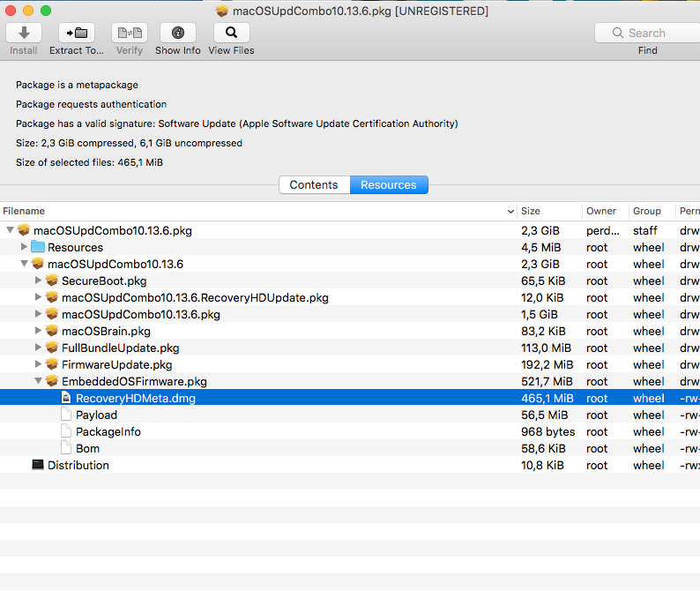Sort by the Size column header
This screenshot has height=606, width=700.
click(x=549, y=211)
